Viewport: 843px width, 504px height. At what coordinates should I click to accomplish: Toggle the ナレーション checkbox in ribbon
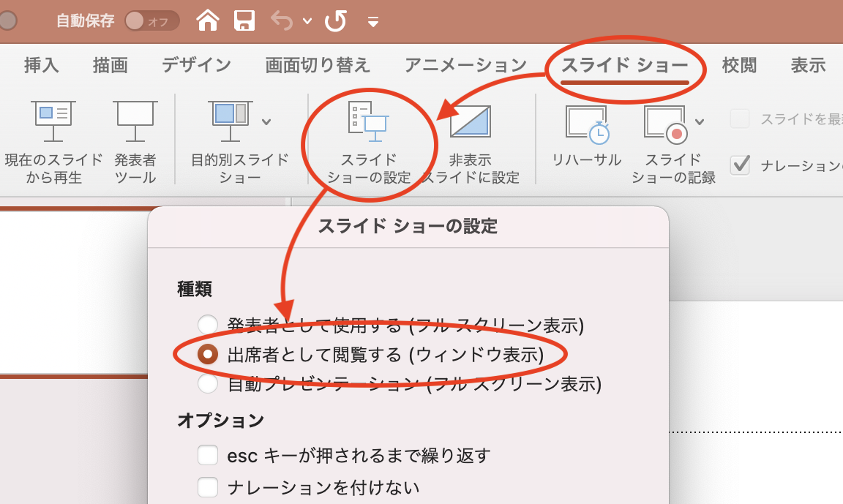pos(741,165)
